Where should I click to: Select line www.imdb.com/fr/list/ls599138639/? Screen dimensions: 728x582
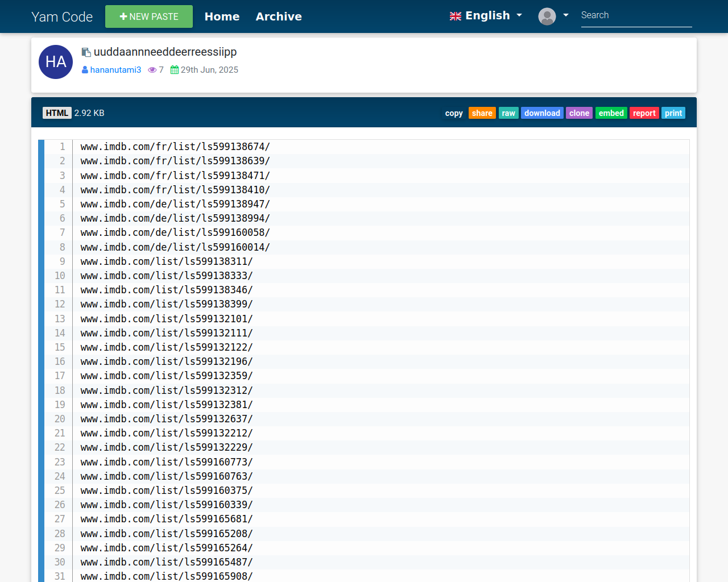point(175,161)
